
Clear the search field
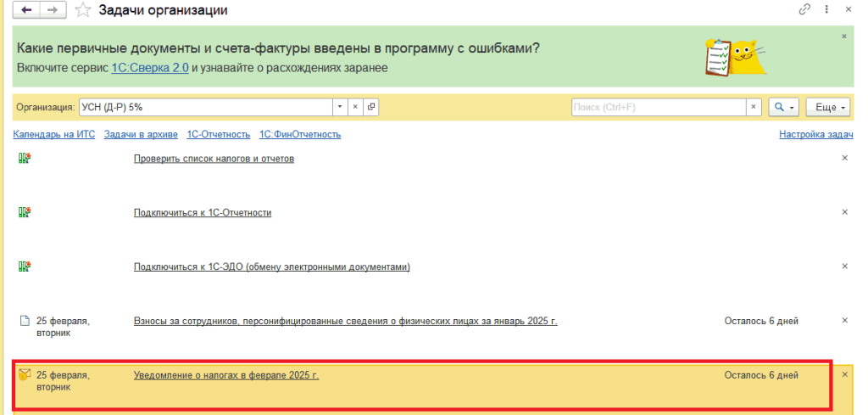click(x=754, y=107)
